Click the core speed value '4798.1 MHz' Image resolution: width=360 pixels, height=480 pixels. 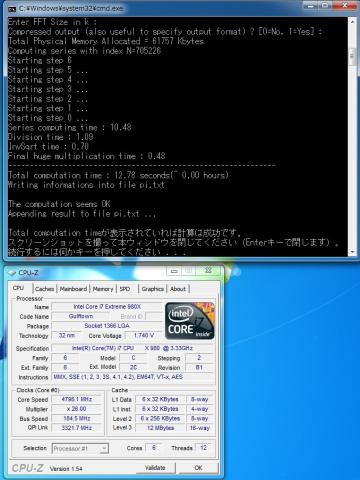[x=77, y=399]
